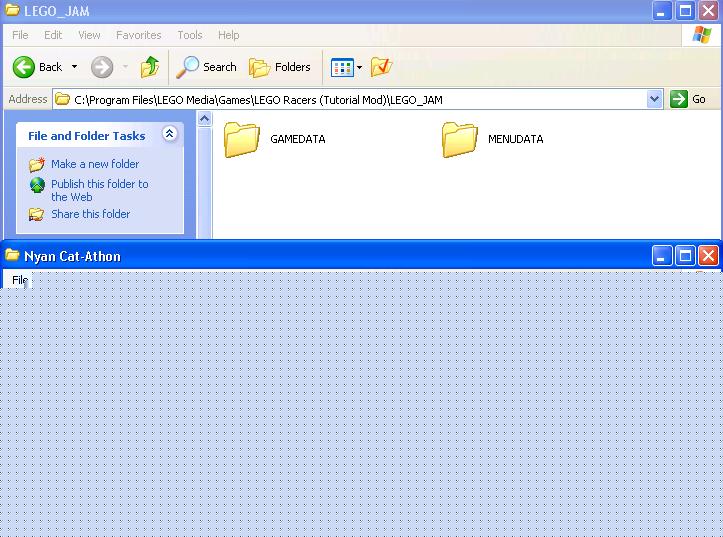Screen dimensions: 723x537
Task: Click Make a new folder link
Action: [95, 164]
